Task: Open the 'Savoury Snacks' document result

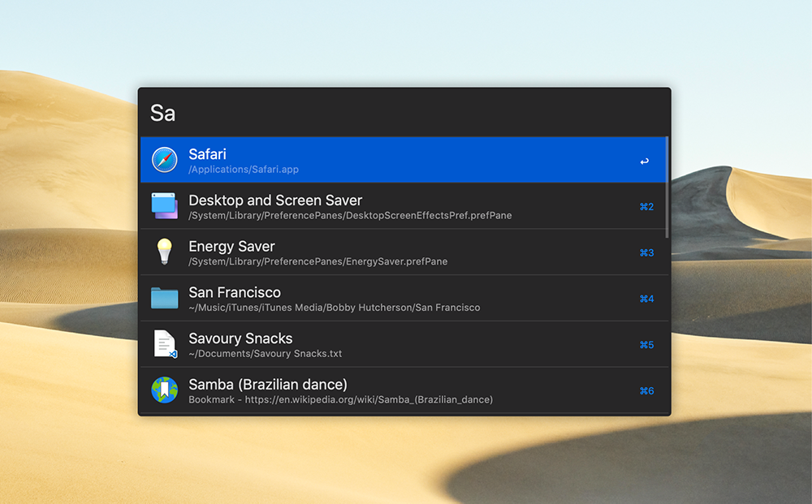Action: pos(404,344)
